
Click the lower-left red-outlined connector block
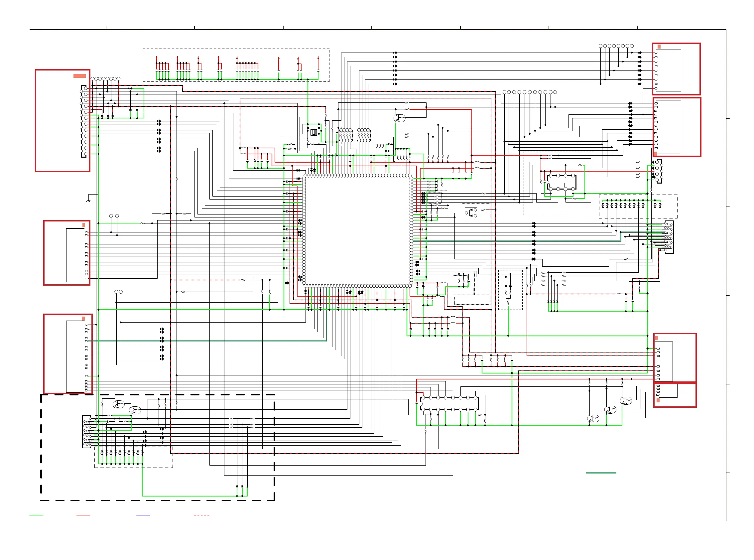point(68,354)
